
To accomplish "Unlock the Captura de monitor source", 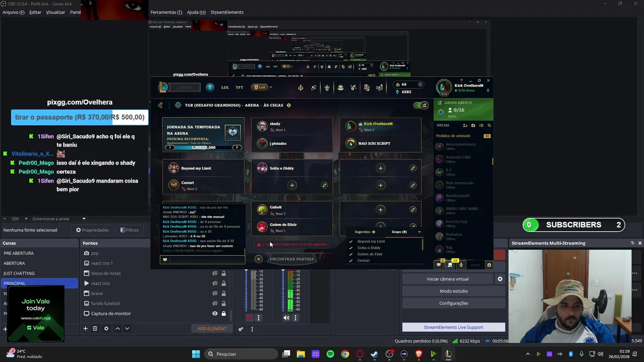I will pos(223,313).
